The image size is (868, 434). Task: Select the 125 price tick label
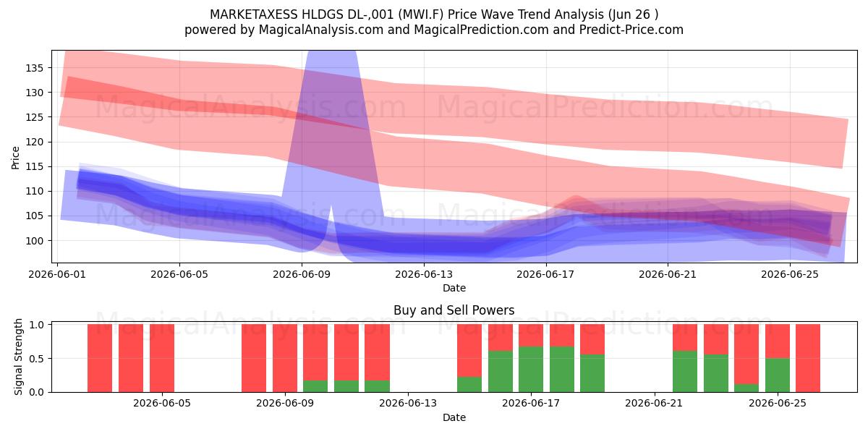pyautogui.click(x=37, y=117)
